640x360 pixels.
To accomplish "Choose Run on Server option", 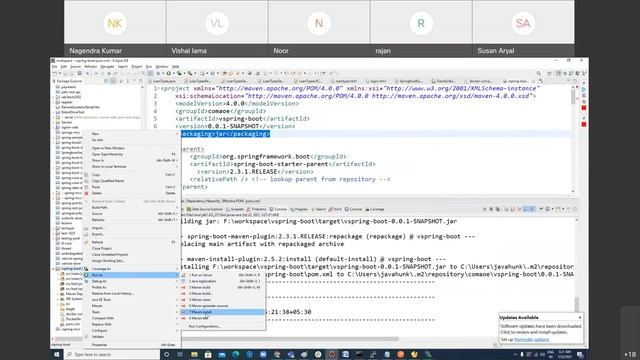I will [x=222, y=275].
